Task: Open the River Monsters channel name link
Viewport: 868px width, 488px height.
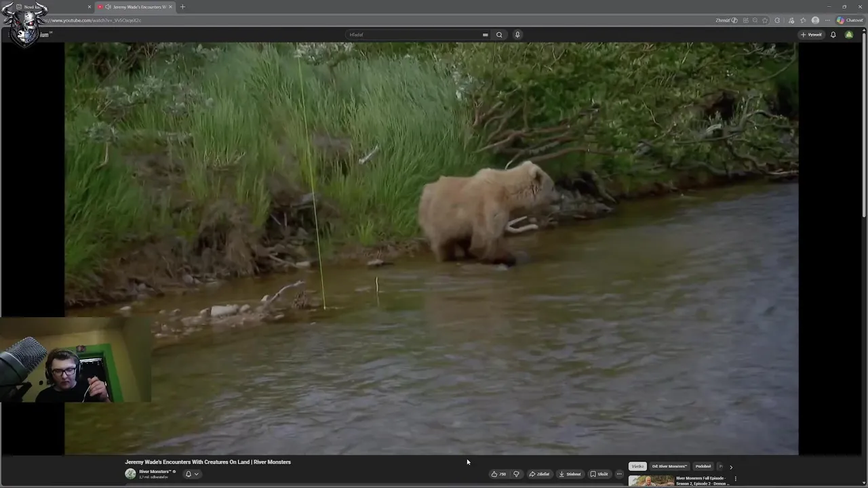Action: coord(155,472)
